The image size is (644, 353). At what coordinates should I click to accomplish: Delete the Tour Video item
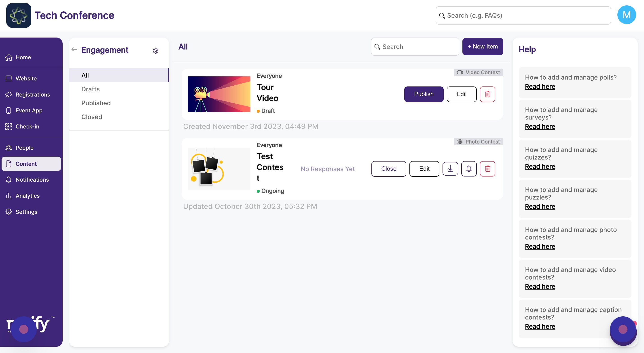point(487,94)
